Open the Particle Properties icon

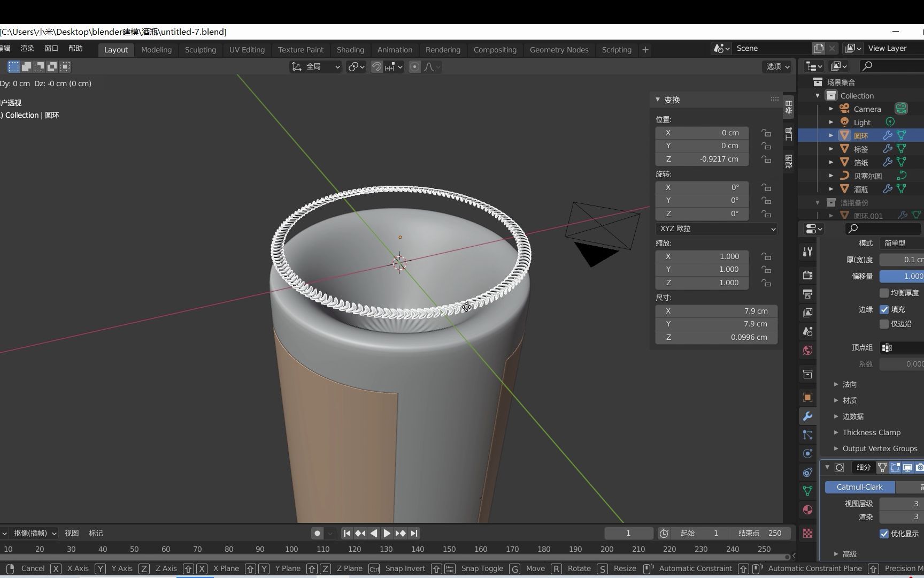pos(807,435)
